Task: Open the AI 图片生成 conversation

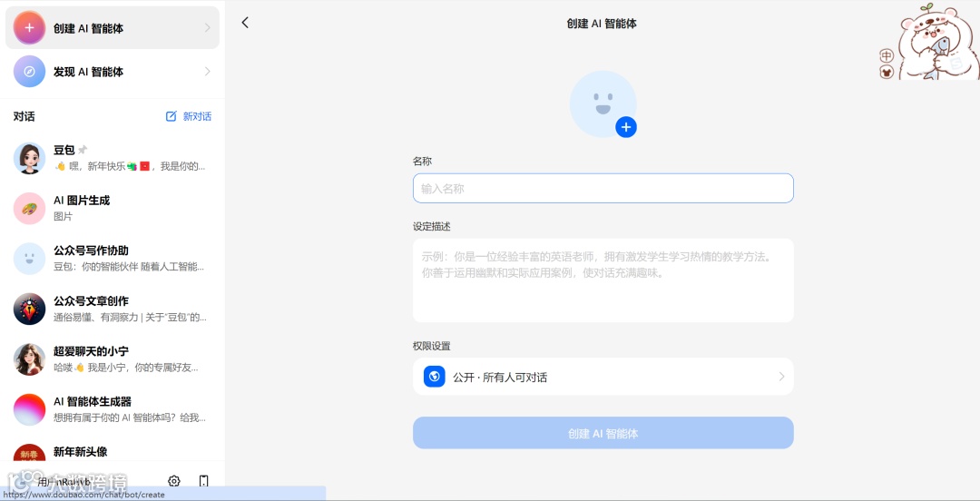Action: coord(113,208)
